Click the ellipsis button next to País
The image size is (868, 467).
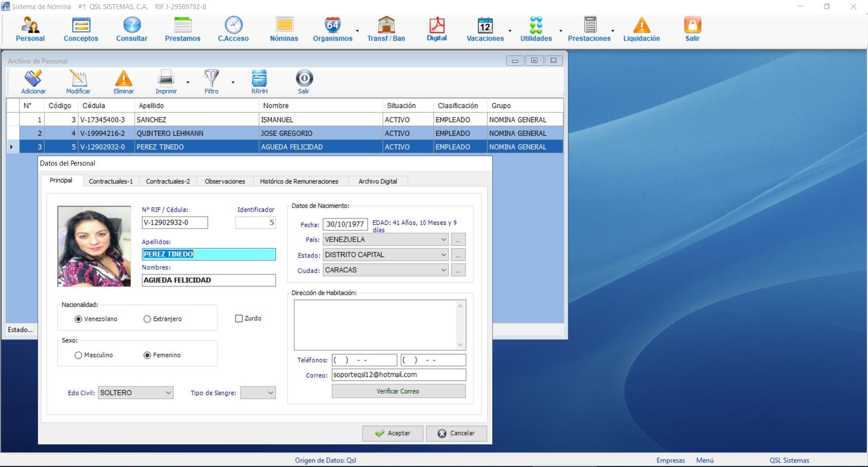tap(458, 240)
